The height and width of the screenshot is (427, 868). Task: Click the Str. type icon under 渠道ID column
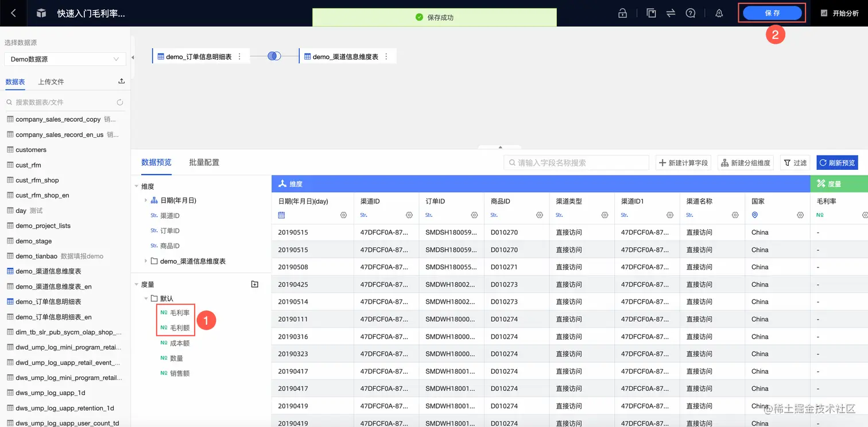[364, 215]
